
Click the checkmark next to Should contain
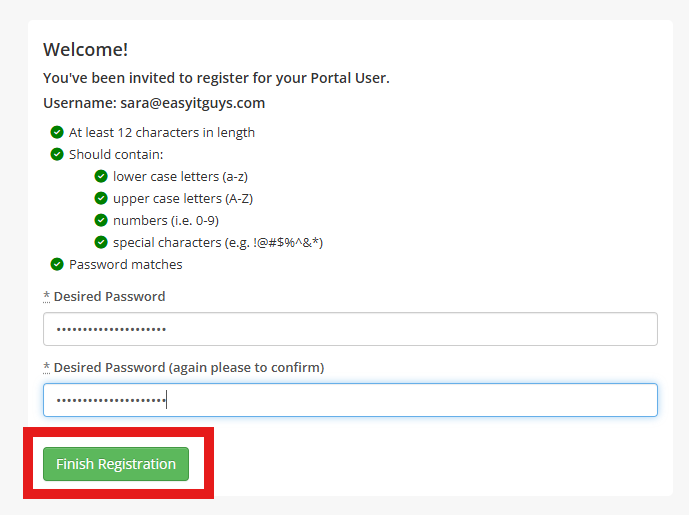(x=57, y=154)
